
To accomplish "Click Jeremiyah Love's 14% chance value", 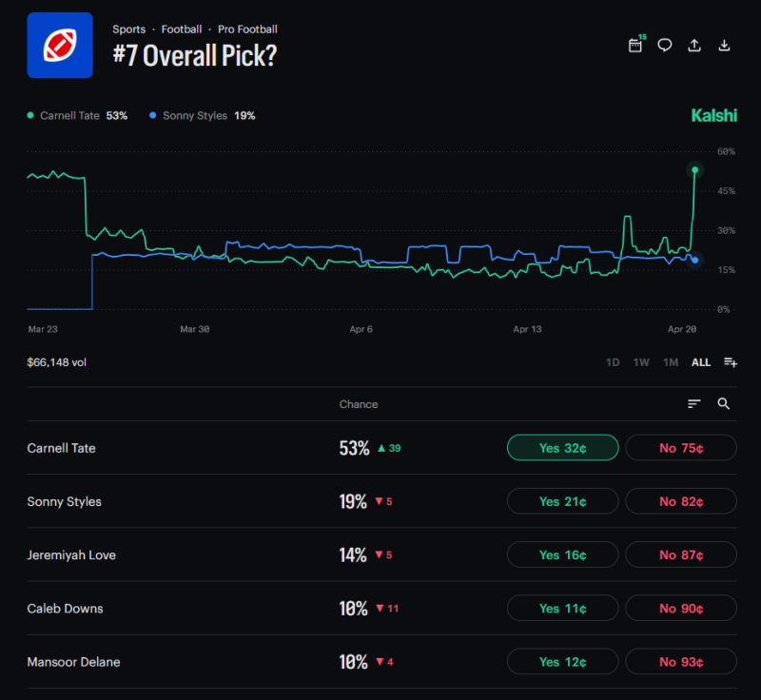I will click(353, 554).
